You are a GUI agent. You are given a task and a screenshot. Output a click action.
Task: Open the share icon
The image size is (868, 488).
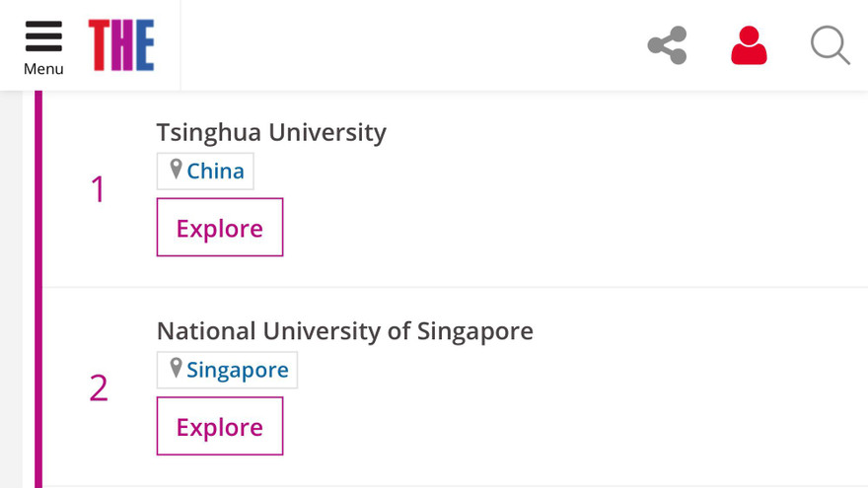(667, 45)
